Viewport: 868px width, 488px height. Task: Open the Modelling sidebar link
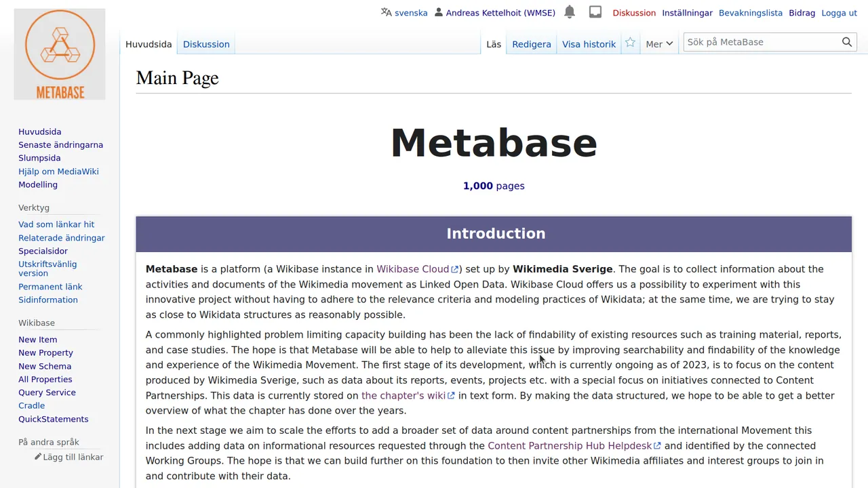(38, 184)
